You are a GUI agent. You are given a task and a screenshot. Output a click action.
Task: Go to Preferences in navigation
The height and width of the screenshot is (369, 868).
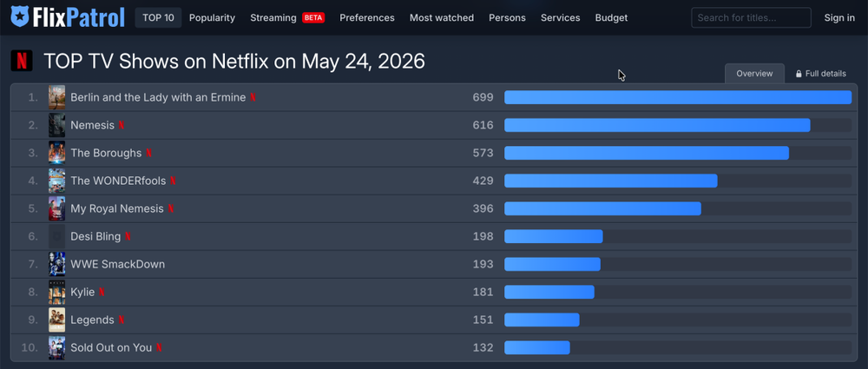click(367, 17)
